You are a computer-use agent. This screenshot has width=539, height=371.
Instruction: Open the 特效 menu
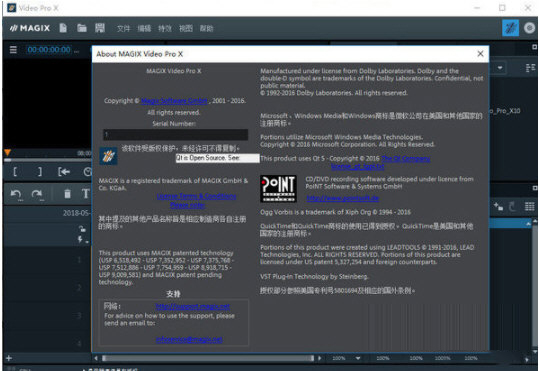click(165, 29)
